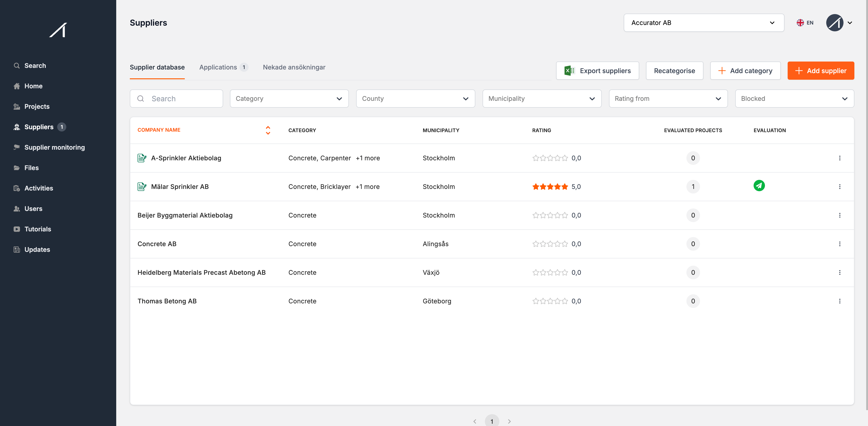Open the County filter dropdown
The height and width of the screenshot is (426, 868).
pyautogui.click(x=415, y=98)
